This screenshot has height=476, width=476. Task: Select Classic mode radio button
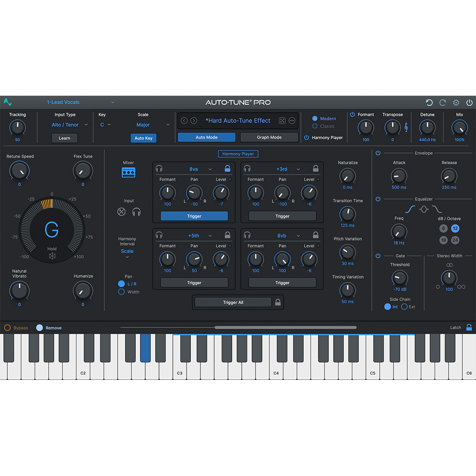coord(315,126)
